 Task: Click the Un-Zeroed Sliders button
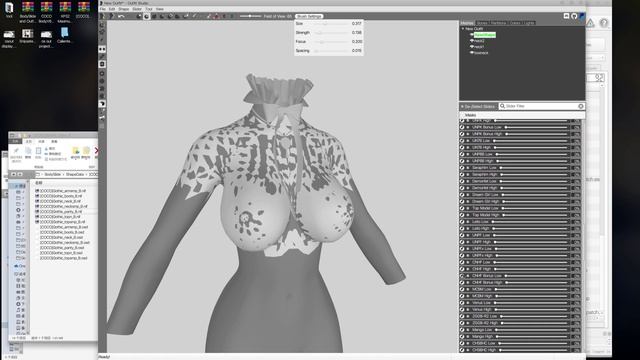478,106
